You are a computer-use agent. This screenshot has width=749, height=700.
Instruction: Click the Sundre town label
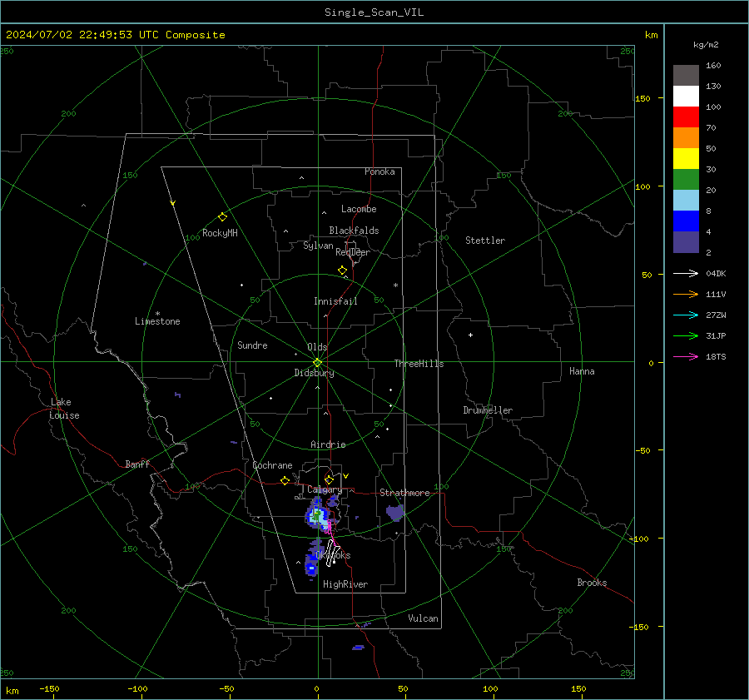[252, 345]
